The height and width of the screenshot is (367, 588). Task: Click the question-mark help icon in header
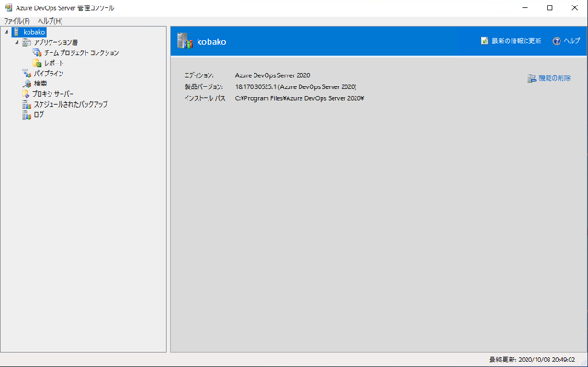[x=557, y=40]
